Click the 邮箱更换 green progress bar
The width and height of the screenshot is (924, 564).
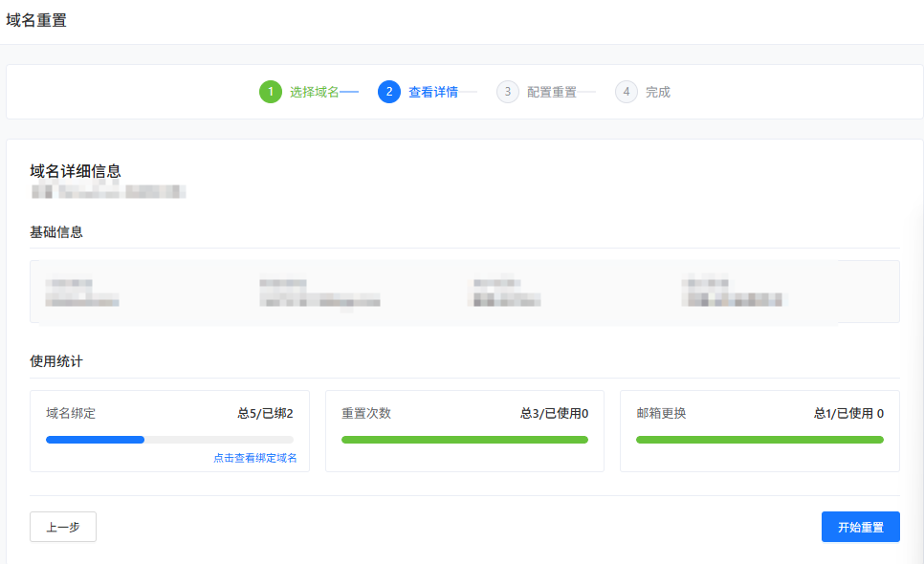tap(759, 440)
